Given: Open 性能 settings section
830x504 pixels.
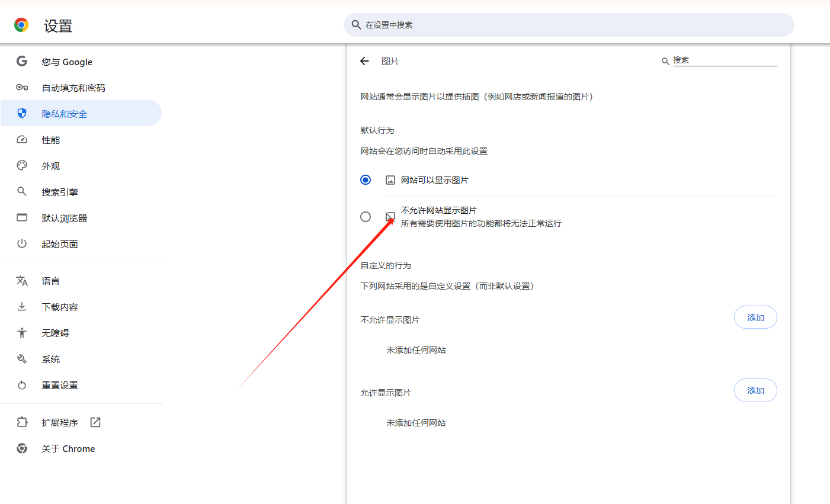Looking at the screenshot, I should [81, 140].
